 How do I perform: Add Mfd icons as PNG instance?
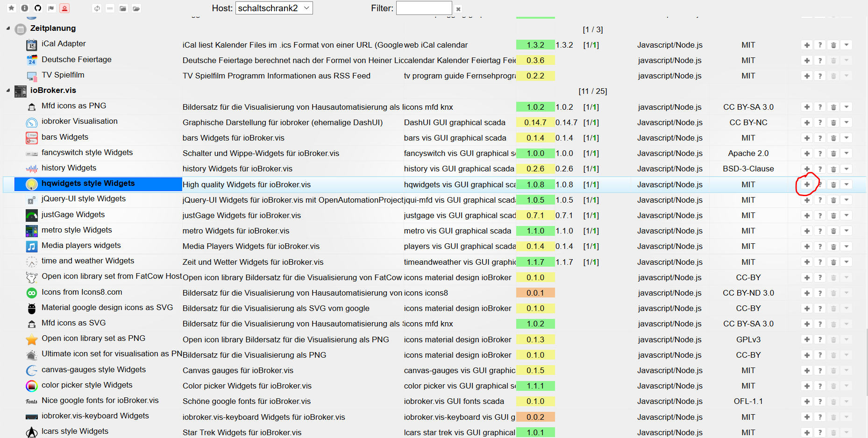pos(807,107)
